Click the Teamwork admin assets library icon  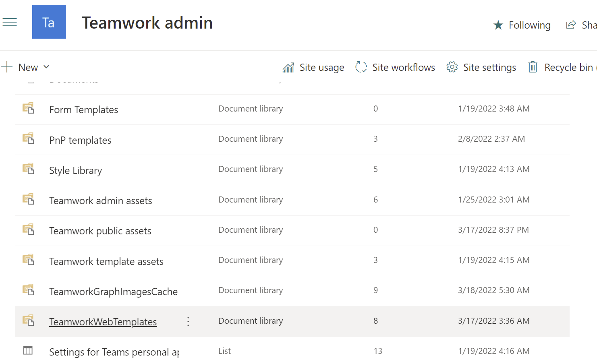point(28,199)
